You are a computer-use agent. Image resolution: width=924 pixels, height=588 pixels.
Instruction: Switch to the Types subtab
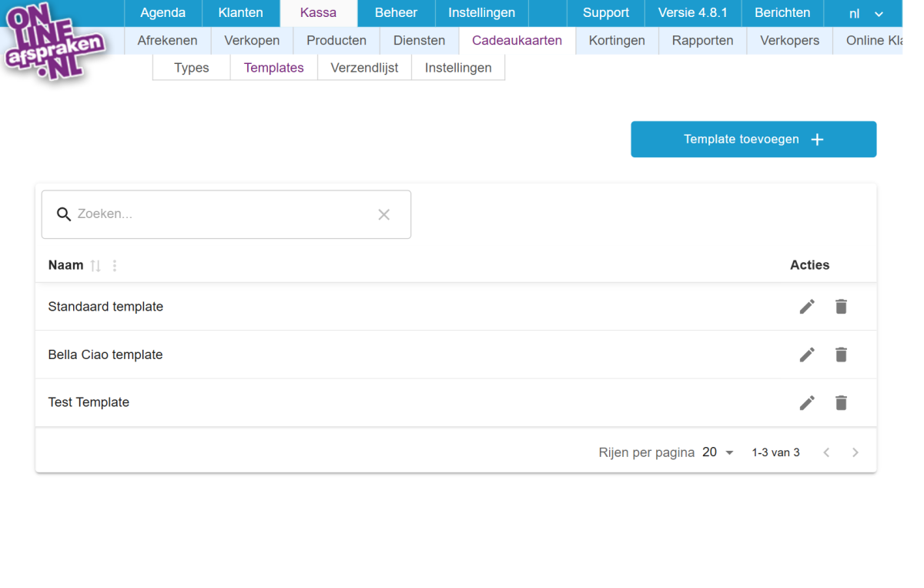(x=192, y=68)
